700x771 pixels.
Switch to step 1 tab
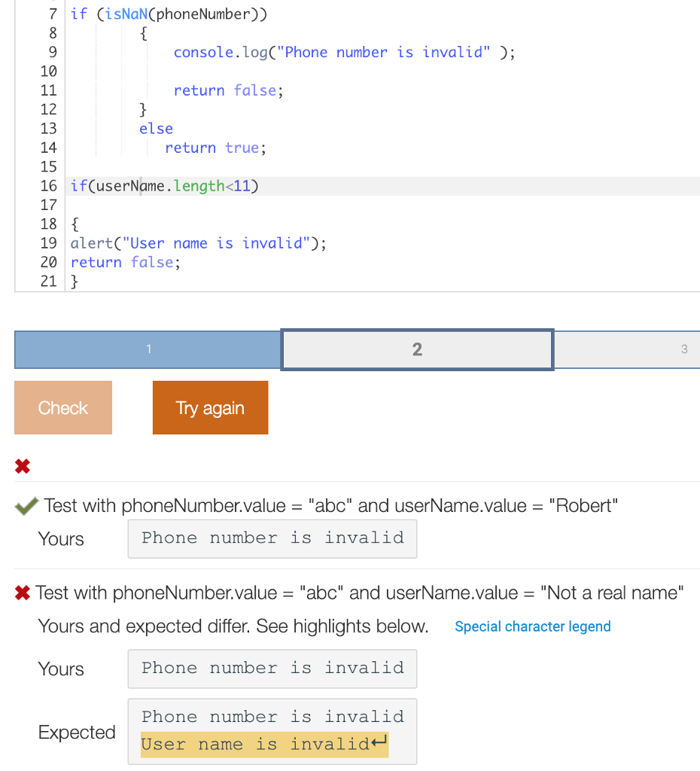[x=148, y=349]
